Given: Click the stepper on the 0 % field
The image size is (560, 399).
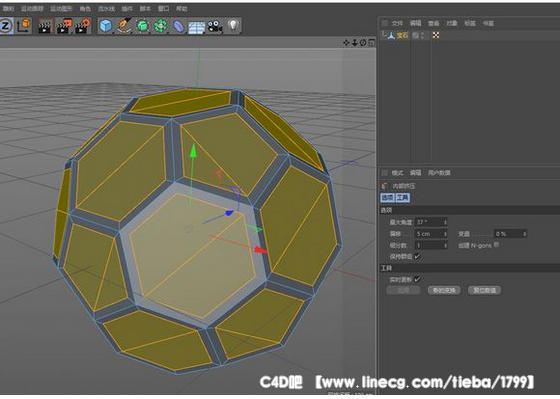Looking at the screenshot, I should [524, 234].
